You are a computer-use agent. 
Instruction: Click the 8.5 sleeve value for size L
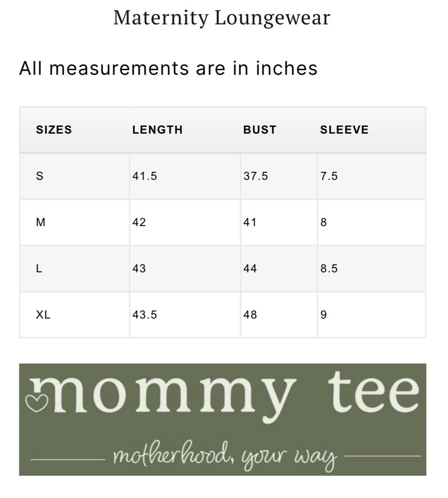tap(329, 269)
